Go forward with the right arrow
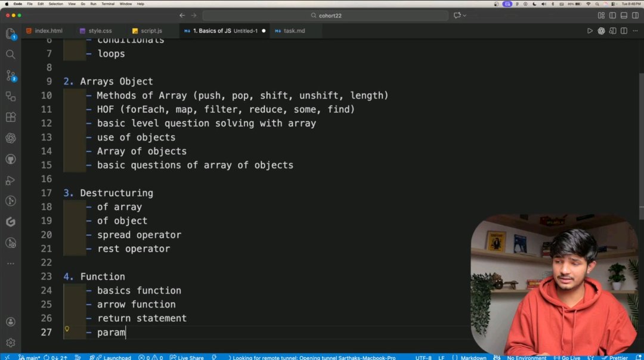This screenshot has width=644, height=360. [x=193, y=15]
